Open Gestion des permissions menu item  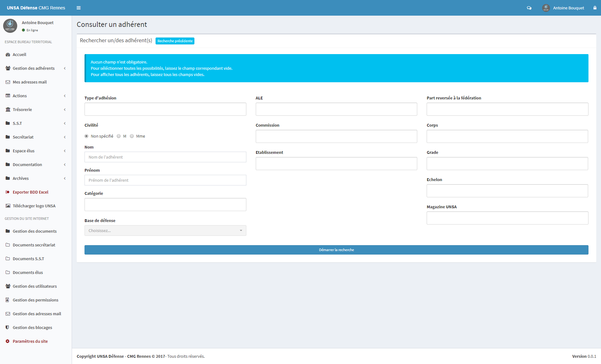click(x=36, y=300)
